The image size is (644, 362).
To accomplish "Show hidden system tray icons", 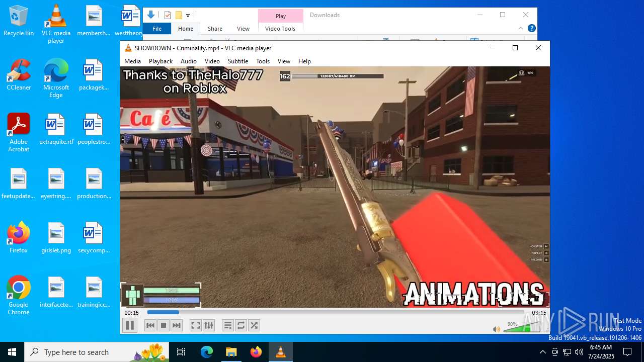I will pyautogui.click(x=542, y=352).
